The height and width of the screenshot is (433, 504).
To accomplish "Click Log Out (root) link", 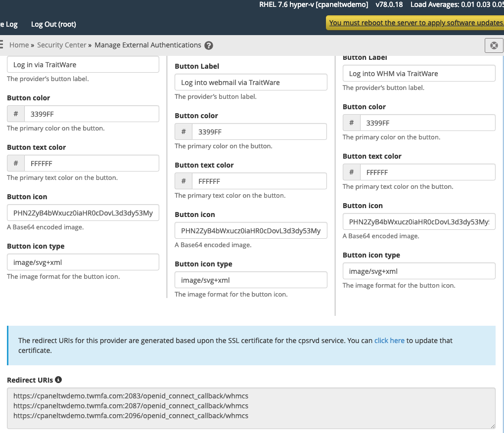I will tap(53, 24).
